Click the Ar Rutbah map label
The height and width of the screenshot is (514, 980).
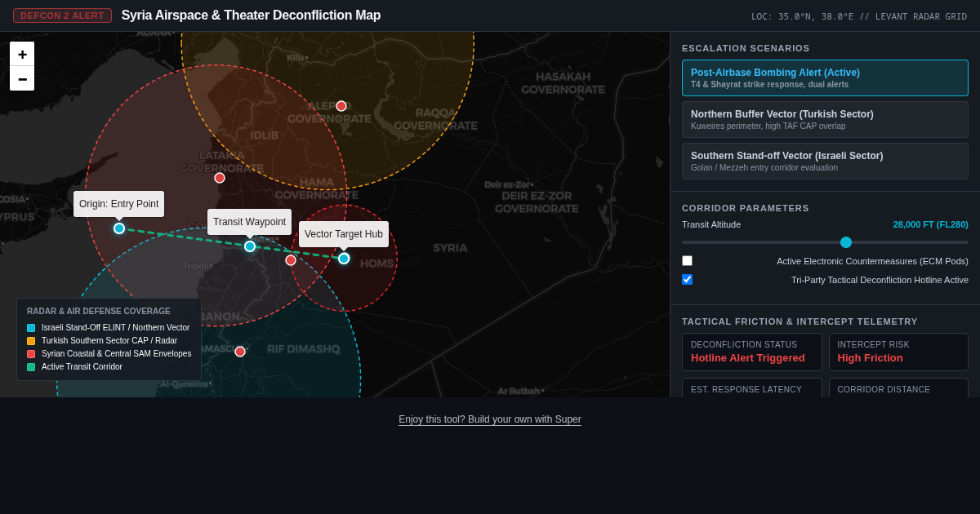tap(519, 392)
